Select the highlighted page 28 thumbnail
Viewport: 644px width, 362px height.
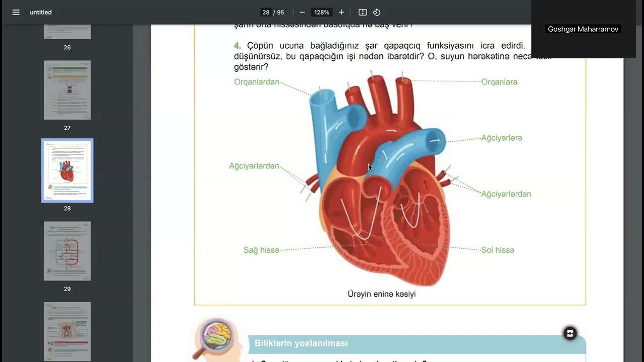point(67,170)
